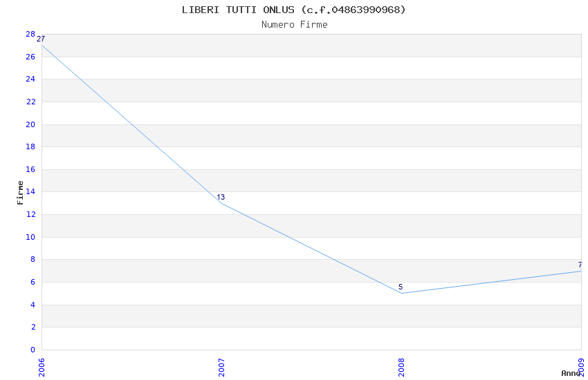Click y-axis tick value 0
This screenshot has width=588, height=380.
(x=33, y=350)
